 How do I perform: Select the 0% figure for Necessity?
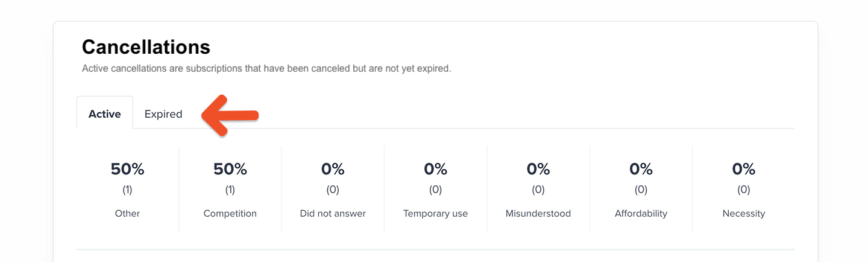coord(744,170)
